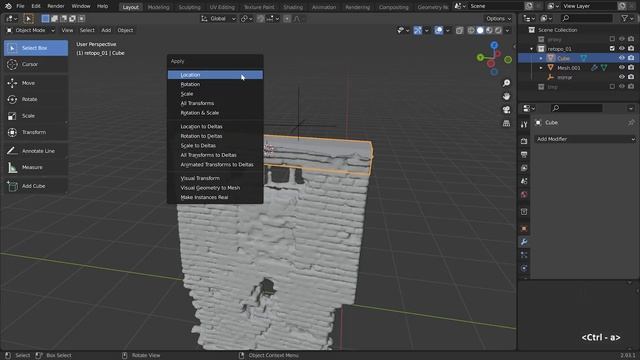The height and width of the screenshot is (360, 640).
Task: Open the viewport Object menu
Action: [125, 30]
